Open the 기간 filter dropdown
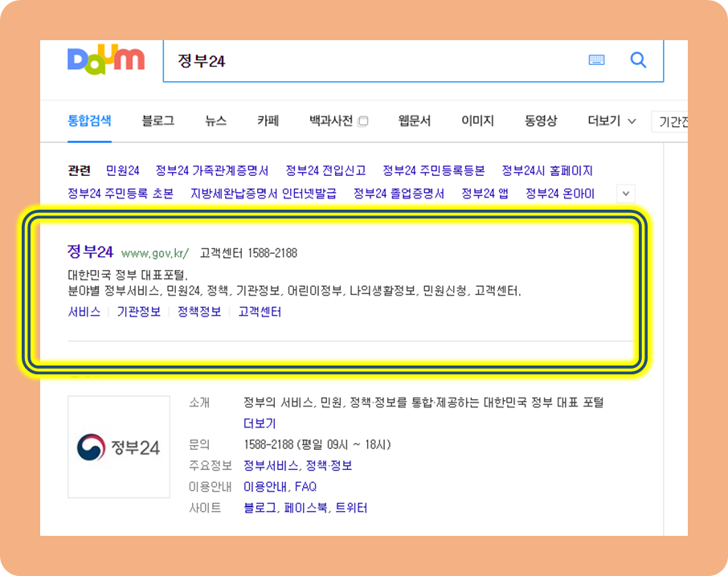This screenshot has height=576, width=728. coord(670,121)
